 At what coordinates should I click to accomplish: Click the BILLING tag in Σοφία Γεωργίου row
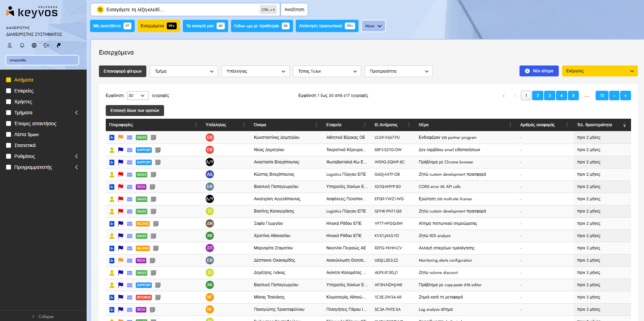(143, 223)
